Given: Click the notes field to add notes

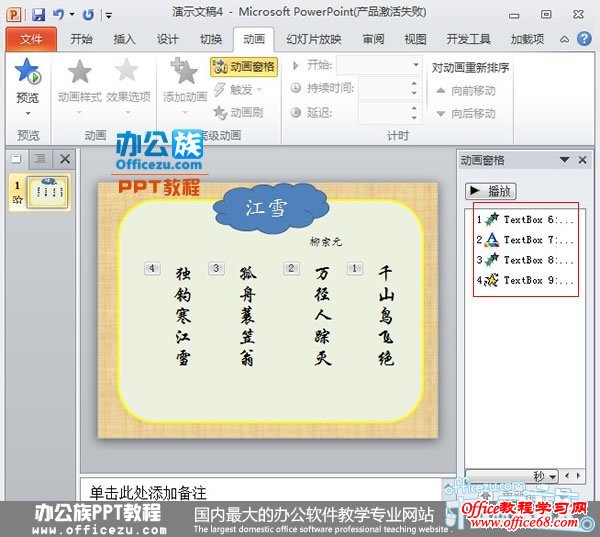Looking at the screenshot, I should pos(268,491).
